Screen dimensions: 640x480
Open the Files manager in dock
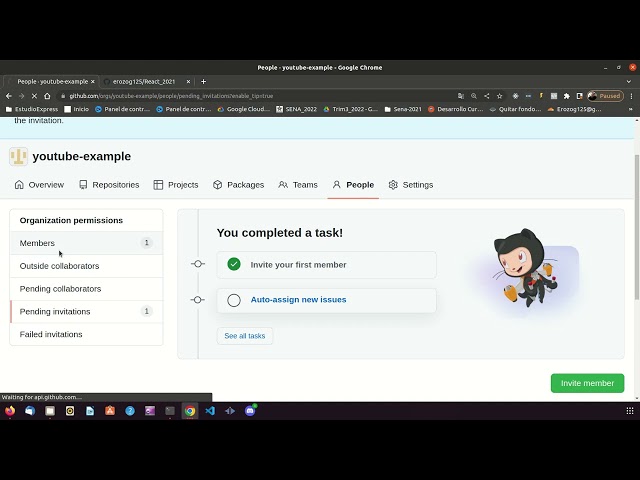pyautogui.click(x=50, y=411)
